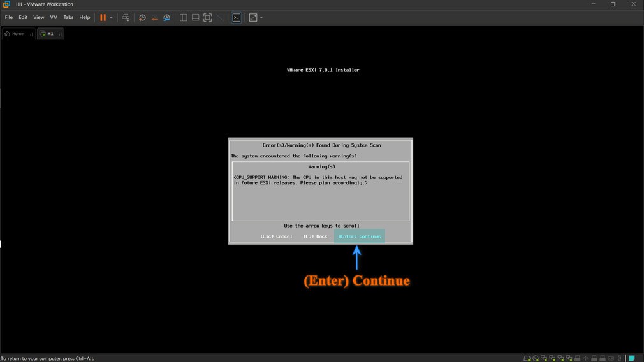The image size is (644, 362).
Task: Minimize the VMware Workstation window
Action: [593, 4]
